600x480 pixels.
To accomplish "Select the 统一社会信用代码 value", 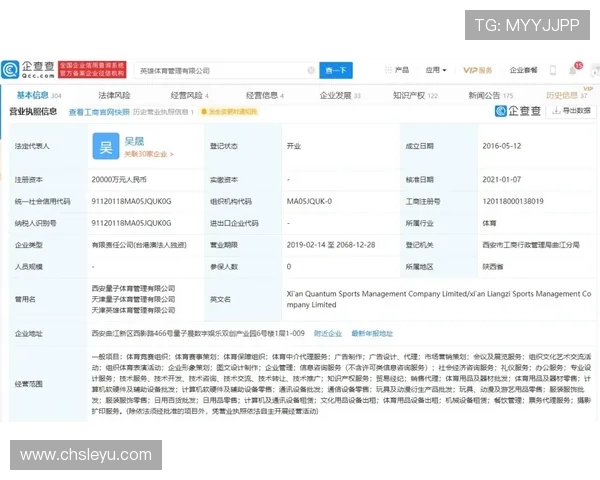I will click(x=131, y=201).
